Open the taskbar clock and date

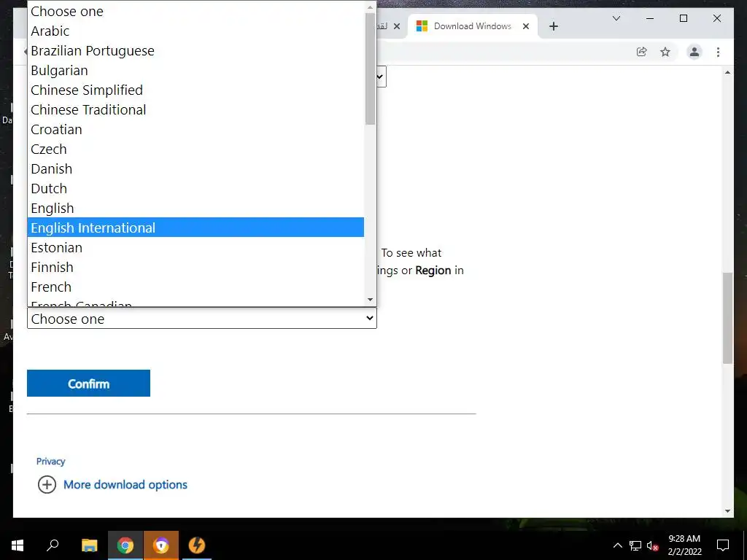coord(684,545)
